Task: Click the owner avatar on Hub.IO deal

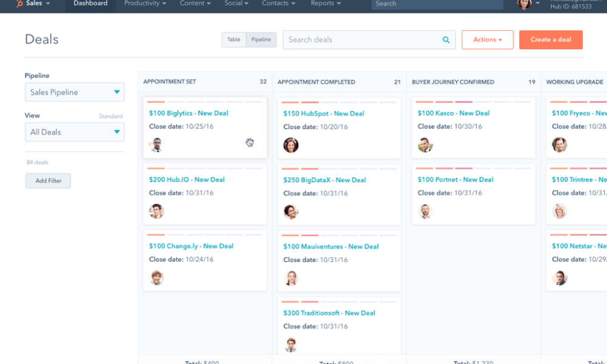Action: pos(156,211)
